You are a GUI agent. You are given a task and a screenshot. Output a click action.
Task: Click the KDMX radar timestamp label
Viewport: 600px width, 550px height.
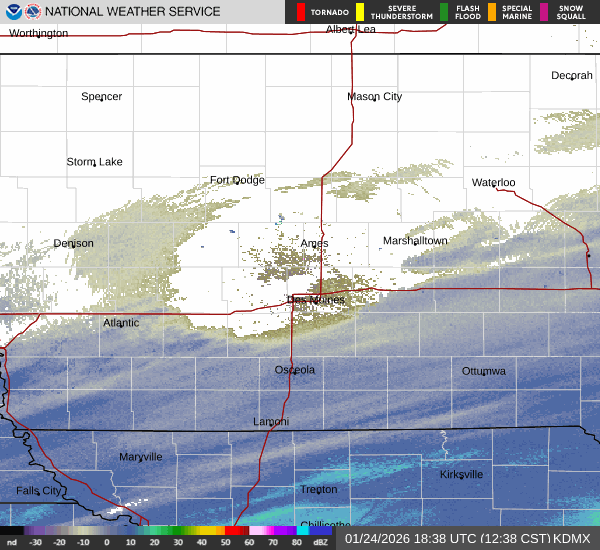[x=468, y=538]
